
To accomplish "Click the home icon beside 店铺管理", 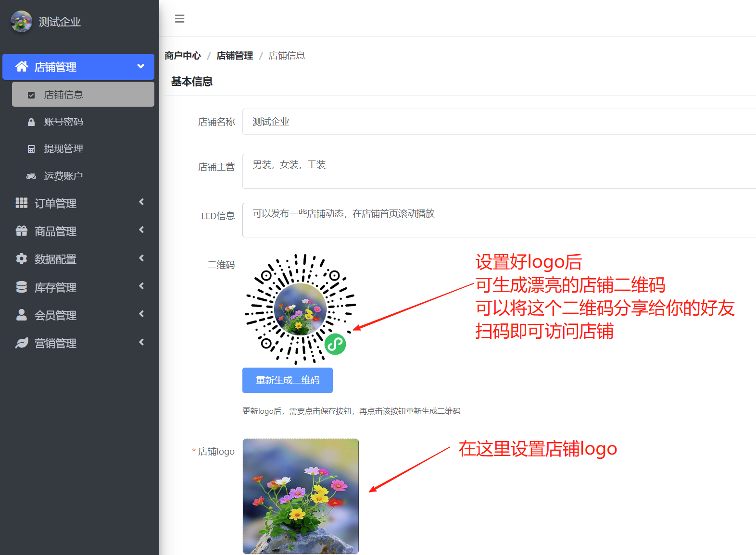I will [x=22, y=66].
